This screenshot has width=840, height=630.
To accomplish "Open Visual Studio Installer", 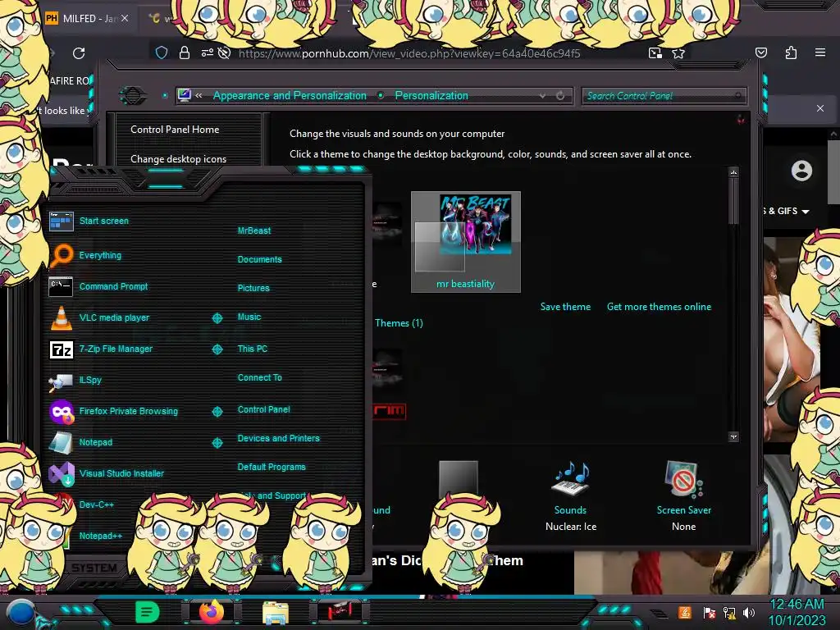I will tap(106, 473).
